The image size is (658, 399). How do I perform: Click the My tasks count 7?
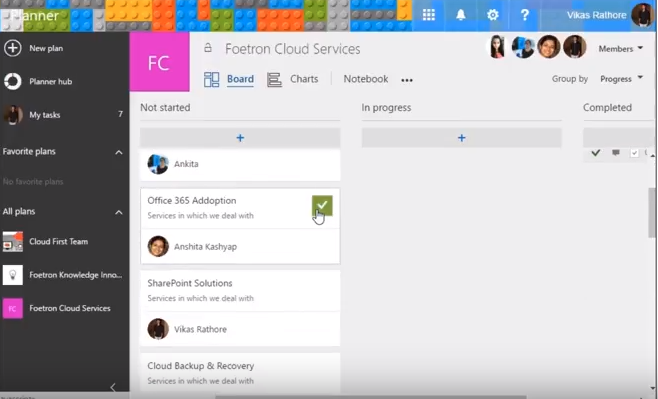120,114
